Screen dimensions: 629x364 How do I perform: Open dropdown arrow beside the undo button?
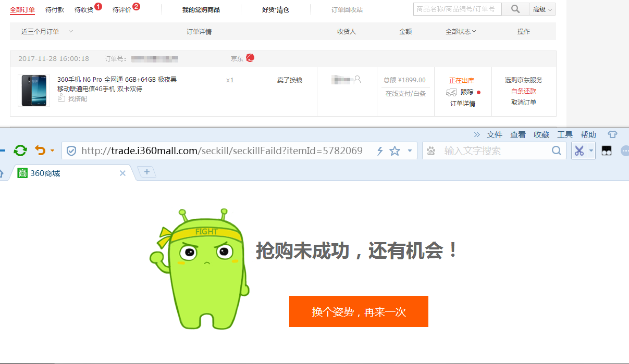[x=52, y=151]
